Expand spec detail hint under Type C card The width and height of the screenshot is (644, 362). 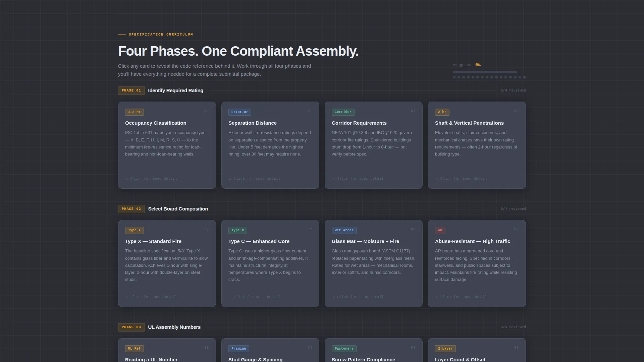coord(254,297)
